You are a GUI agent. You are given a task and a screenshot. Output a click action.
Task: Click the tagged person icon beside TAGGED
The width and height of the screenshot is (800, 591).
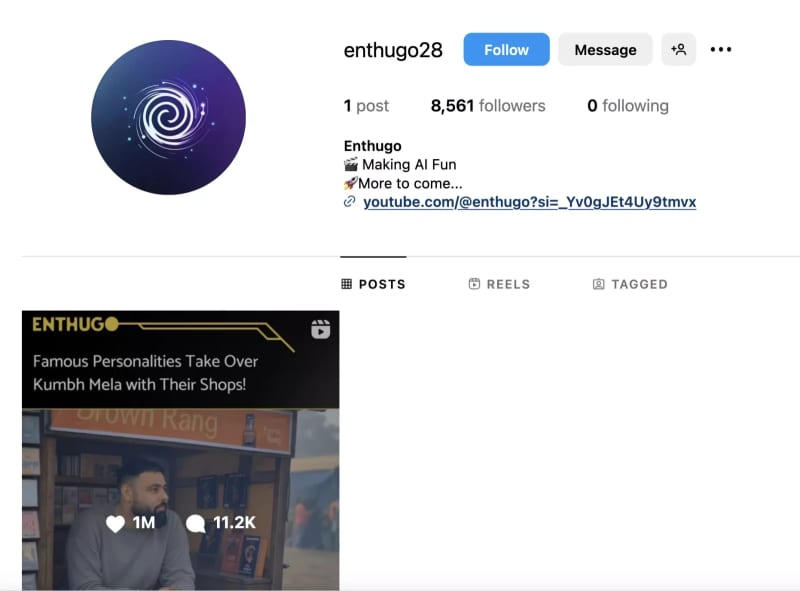(598, 284)
